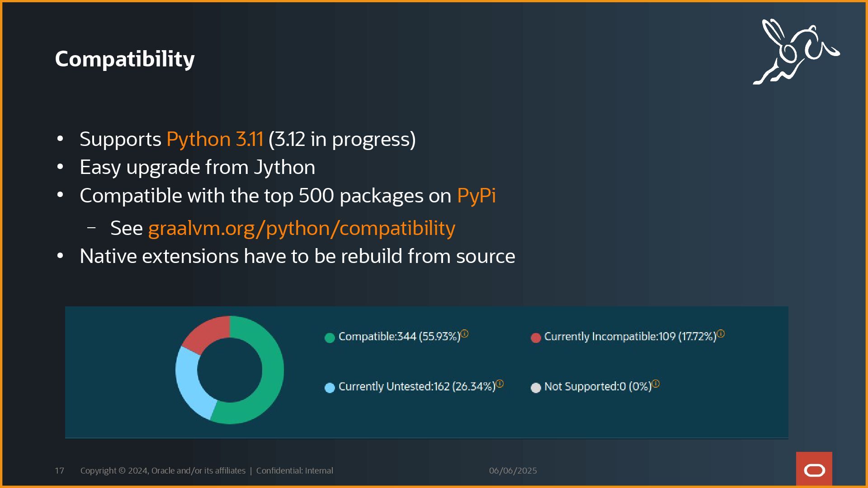The width and height of the screenshot is (868, 488).
Task: Click info icon next to Not Supported
Action: (656, 384)
